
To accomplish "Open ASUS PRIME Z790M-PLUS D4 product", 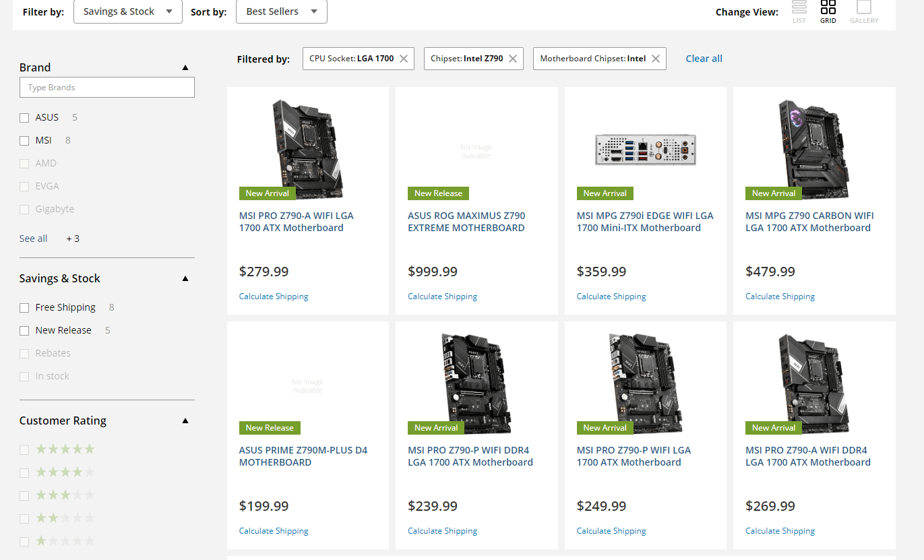I will tap(303, 456).
